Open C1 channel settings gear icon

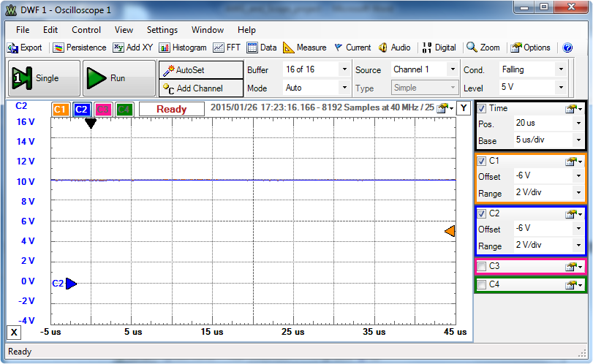(x=573, y=162)
